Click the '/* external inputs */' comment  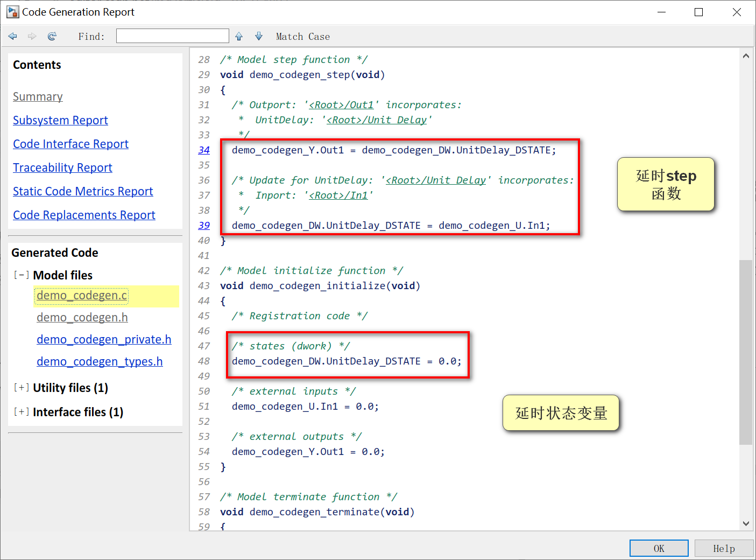coord(294,391)
